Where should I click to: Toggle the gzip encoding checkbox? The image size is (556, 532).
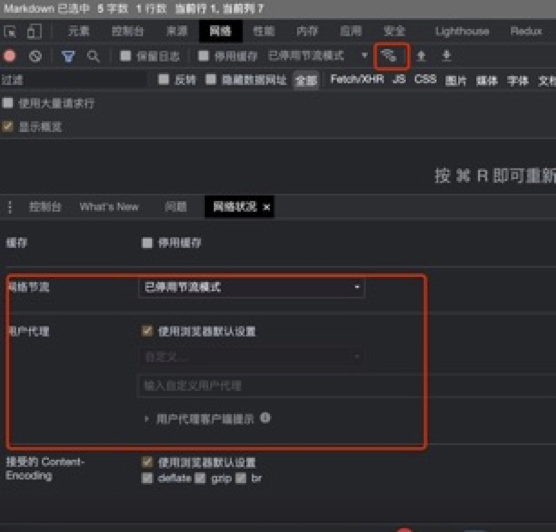200,478
